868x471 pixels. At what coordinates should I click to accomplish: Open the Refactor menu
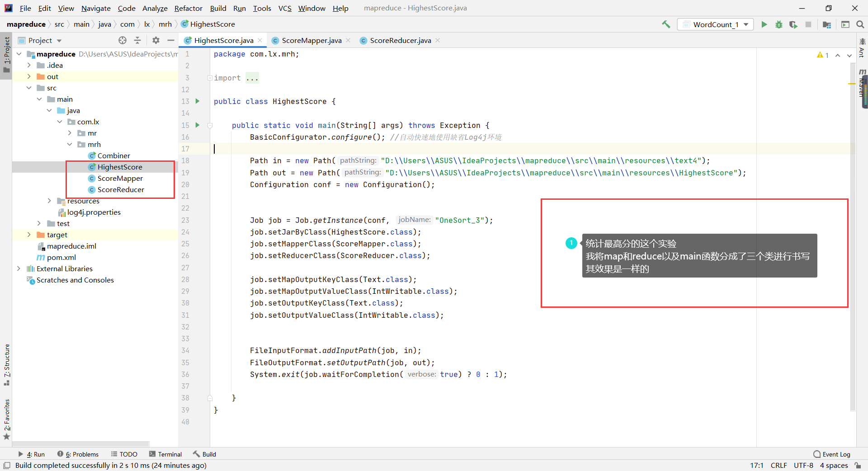click(x=188, y=8)
